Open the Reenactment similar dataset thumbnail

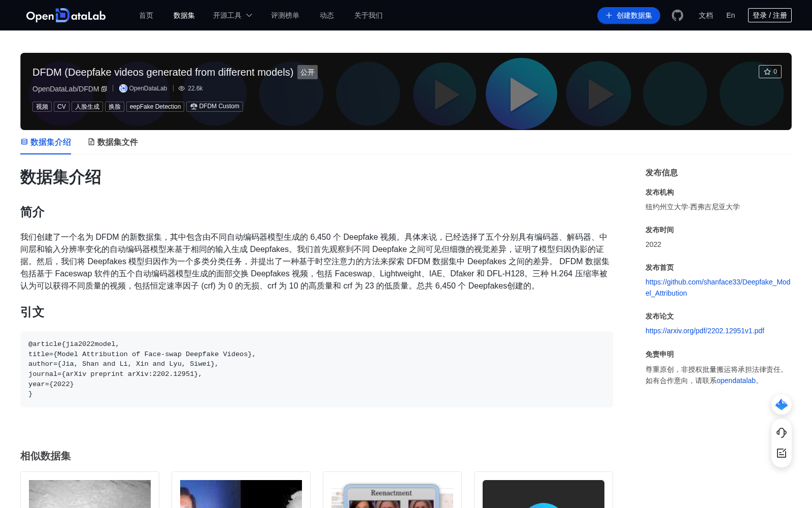(392, 494)
